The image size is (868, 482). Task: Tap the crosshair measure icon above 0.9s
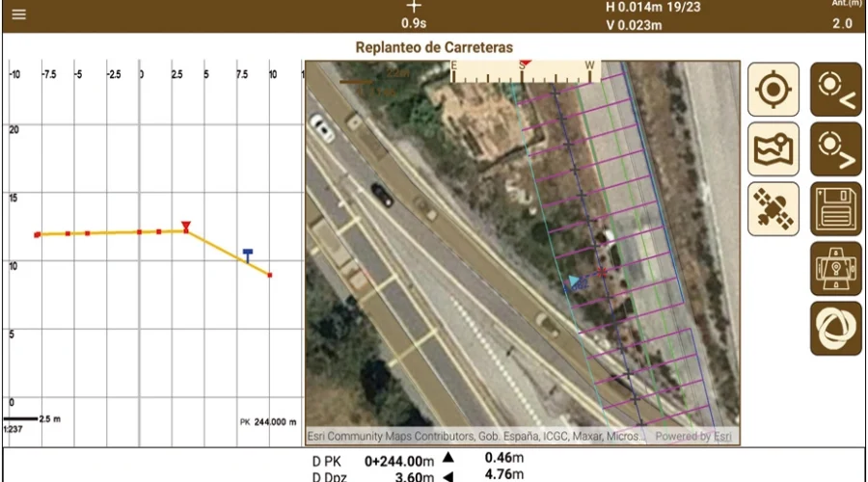click(414, 7)
